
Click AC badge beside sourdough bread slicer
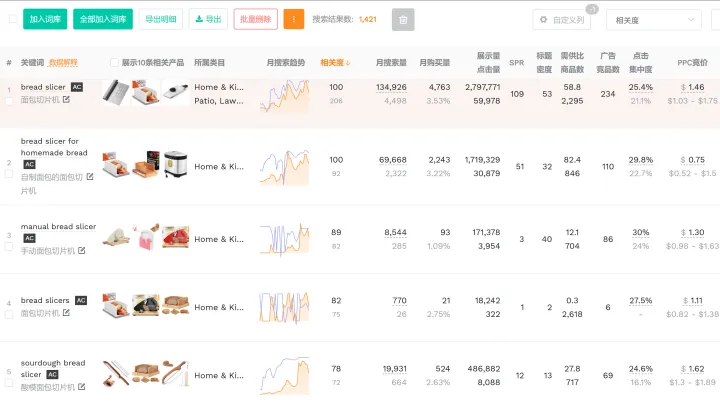point(53,375)
